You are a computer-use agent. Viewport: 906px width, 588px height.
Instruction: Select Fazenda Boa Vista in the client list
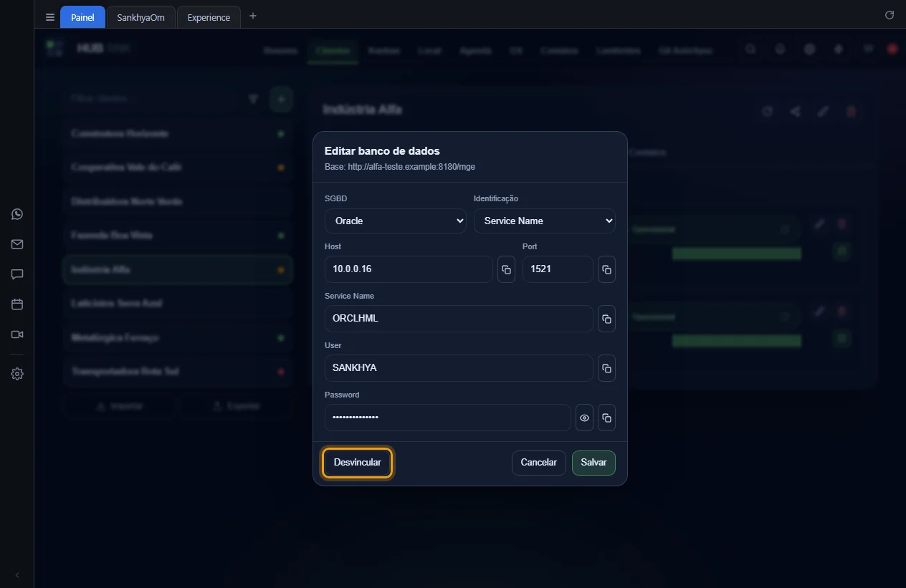(x=178, y=235)
